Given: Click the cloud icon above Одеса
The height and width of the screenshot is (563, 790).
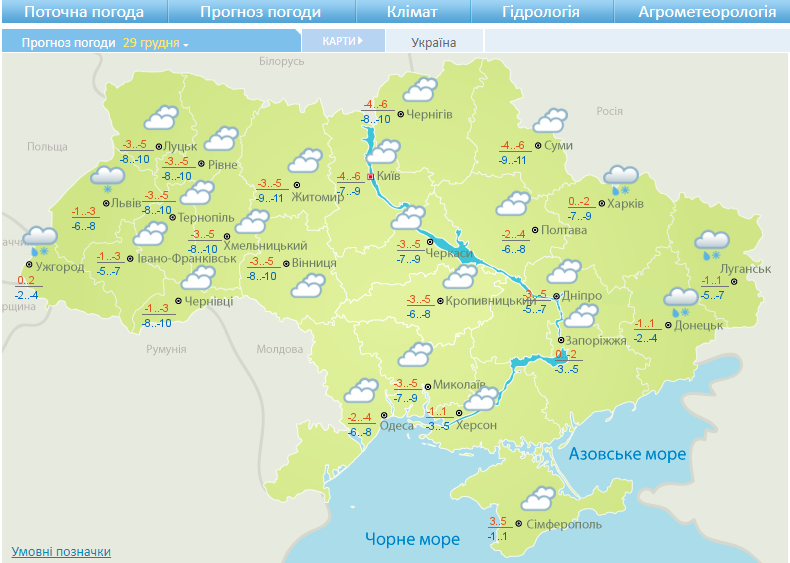Looking at the screenshot, I should (x=361, y=391).
